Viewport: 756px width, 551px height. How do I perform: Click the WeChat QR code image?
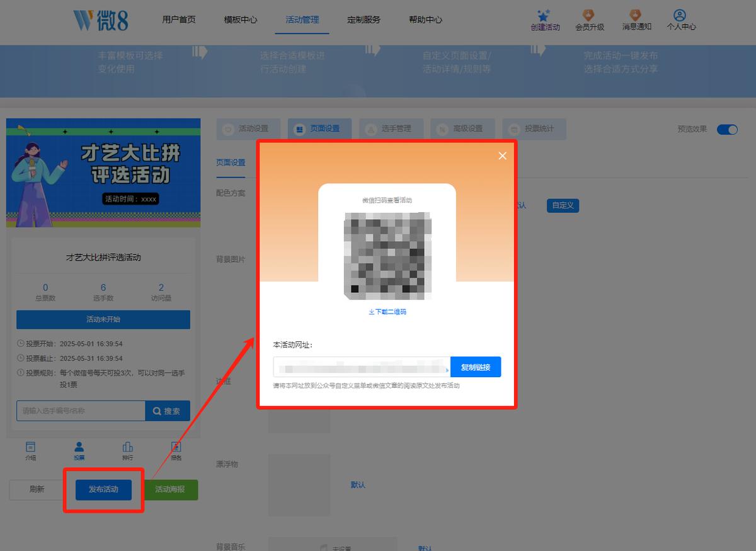coord(387,256)
